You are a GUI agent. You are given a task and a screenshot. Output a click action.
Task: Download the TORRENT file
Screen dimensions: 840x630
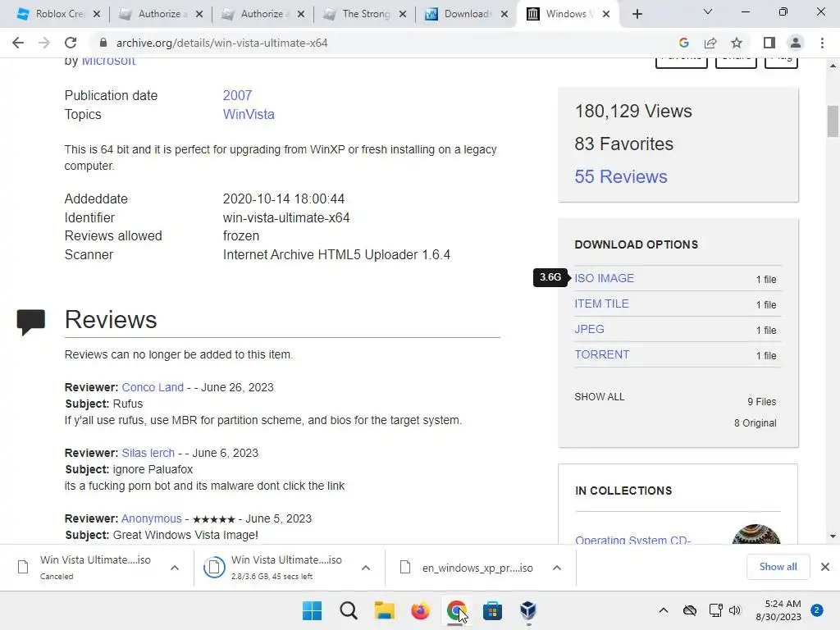click(x=601, y=354)
